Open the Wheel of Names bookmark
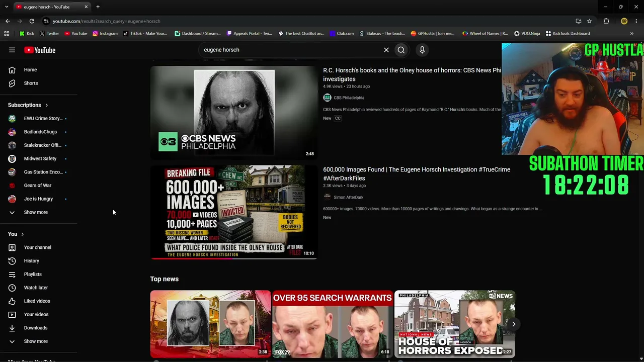Image resolution: width=644 pixels, height=362 pixels. pyautogui.click(x=485, y=34)
